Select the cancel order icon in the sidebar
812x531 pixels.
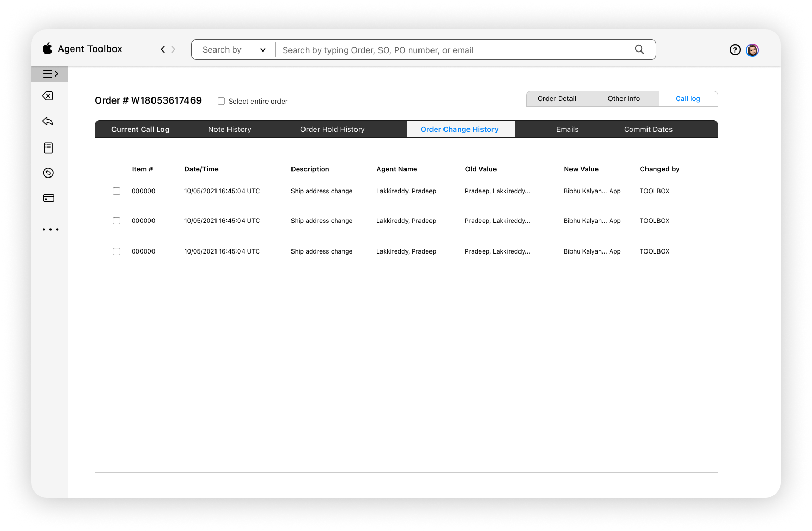click(48, 96)
